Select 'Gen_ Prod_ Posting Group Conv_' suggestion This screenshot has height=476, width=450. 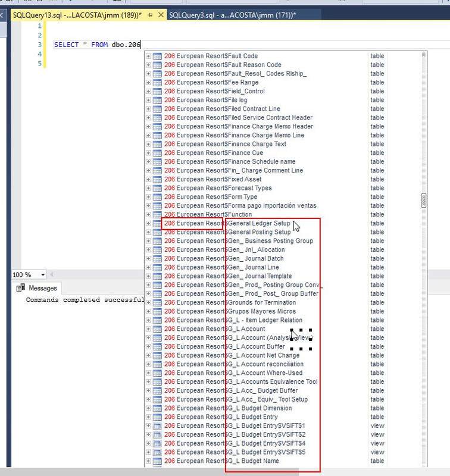(x=243, y=285)
